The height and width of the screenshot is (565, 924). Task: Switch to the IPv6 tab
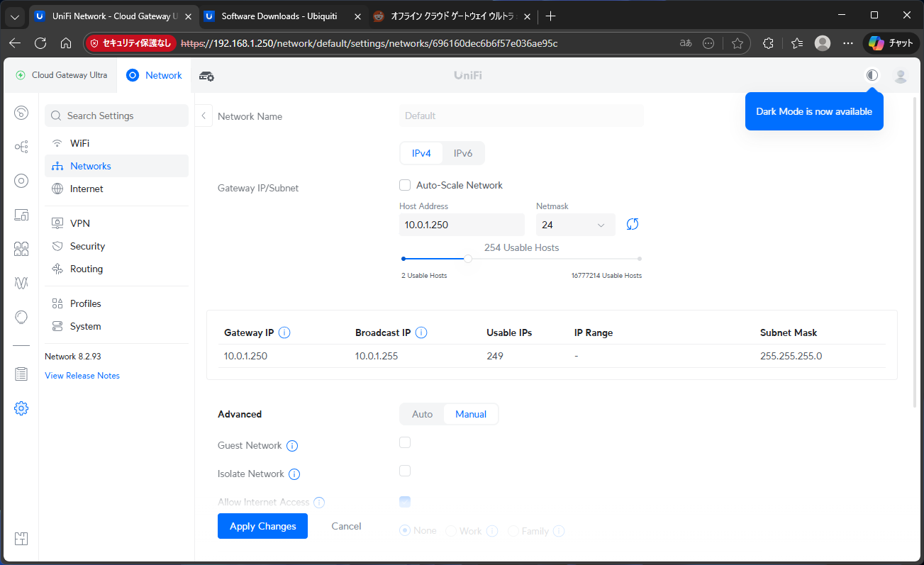[x=463, y=153]
